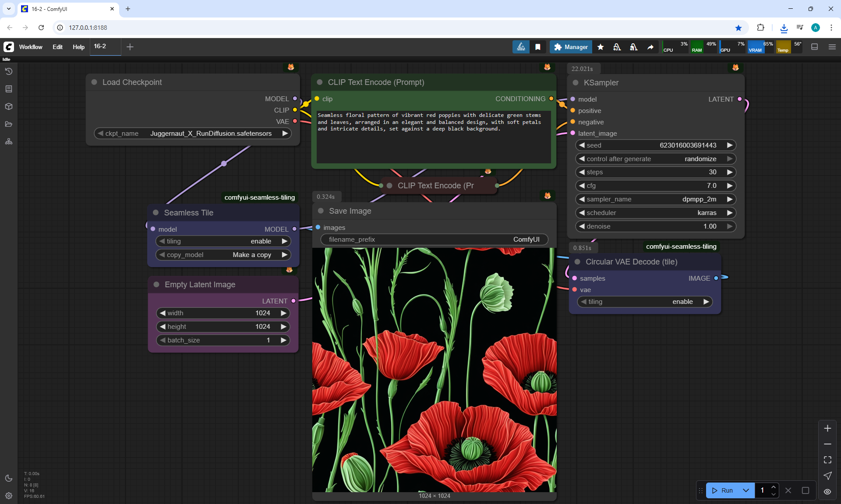Click the fit view canvas icon

tap(827, 460)
